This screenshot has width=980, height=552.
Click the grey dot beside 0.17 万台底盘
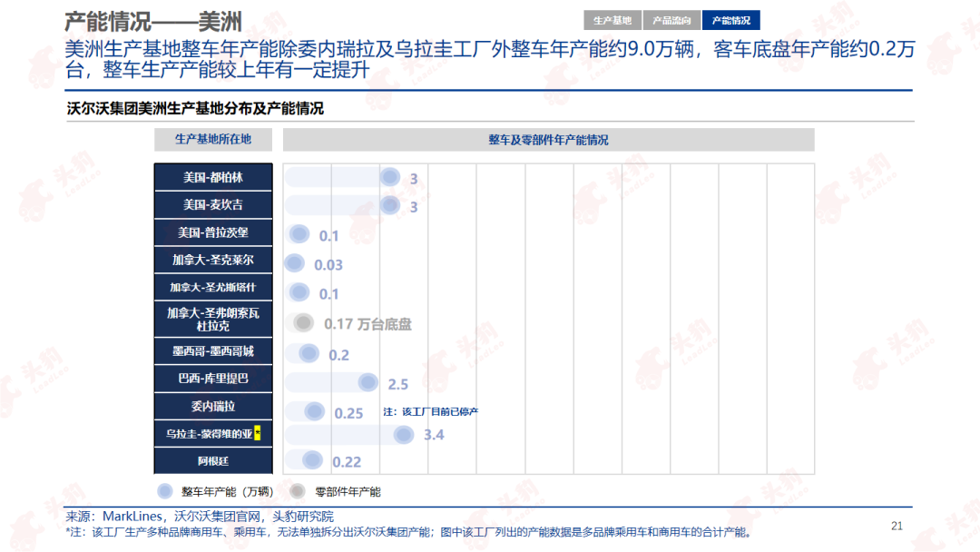click(x=303, y=322)
